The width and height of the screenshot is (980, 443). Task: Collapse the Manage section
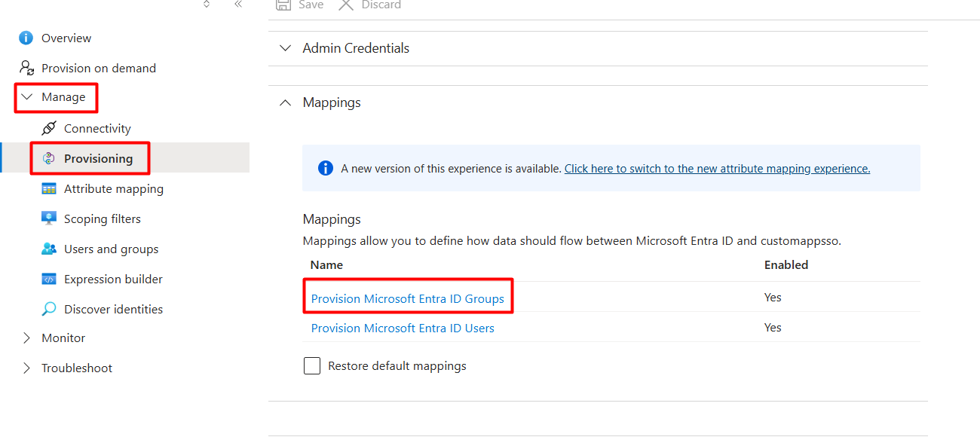coord(27,97)
